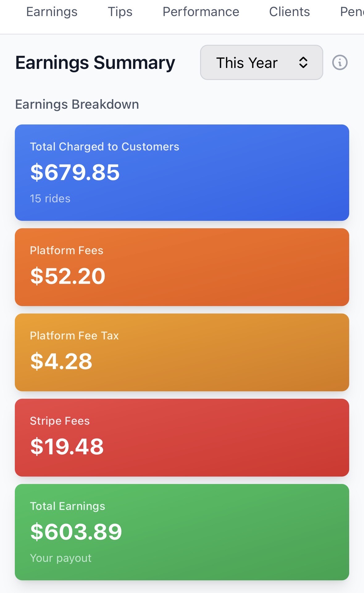Click the 15 rides label

50,199
